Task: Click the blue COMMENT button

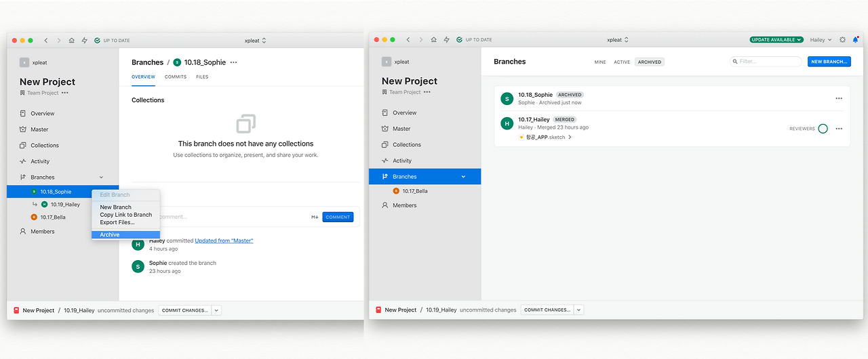Action: (x=338, y=217)
